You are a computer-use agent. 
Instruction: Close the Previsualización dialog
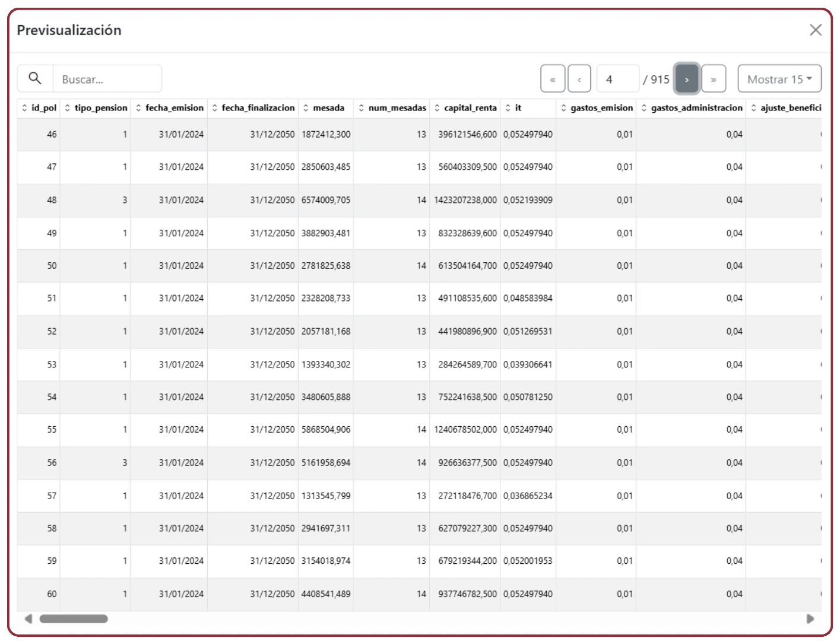[816, 30]
